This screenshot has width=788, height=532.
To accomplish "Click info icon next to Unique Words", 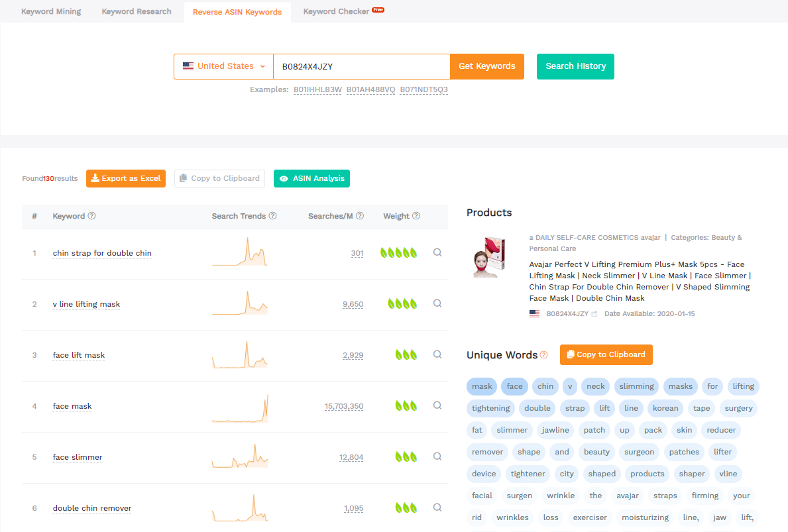I will pyautogui.click(x=544, y=355).
